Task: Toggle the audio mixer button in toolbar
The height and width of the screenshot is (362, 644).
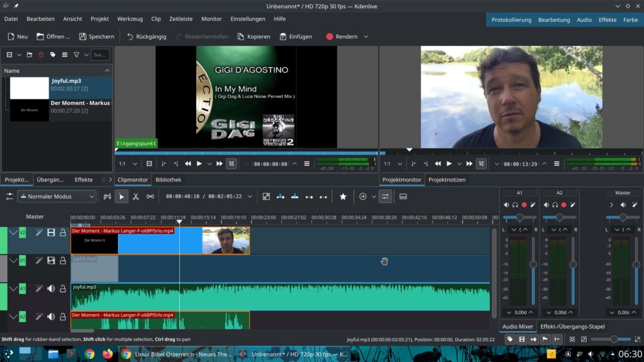Action: [386, 197]
